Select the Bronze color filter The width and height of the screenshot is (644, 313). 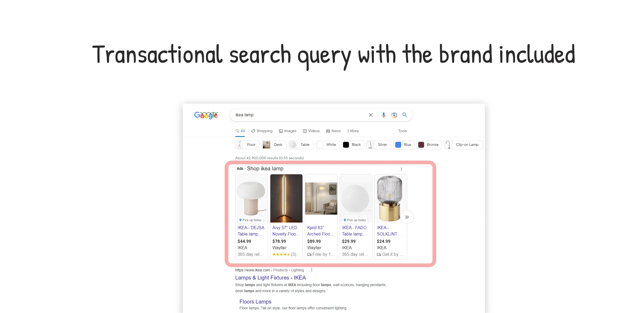coord(429,145)
